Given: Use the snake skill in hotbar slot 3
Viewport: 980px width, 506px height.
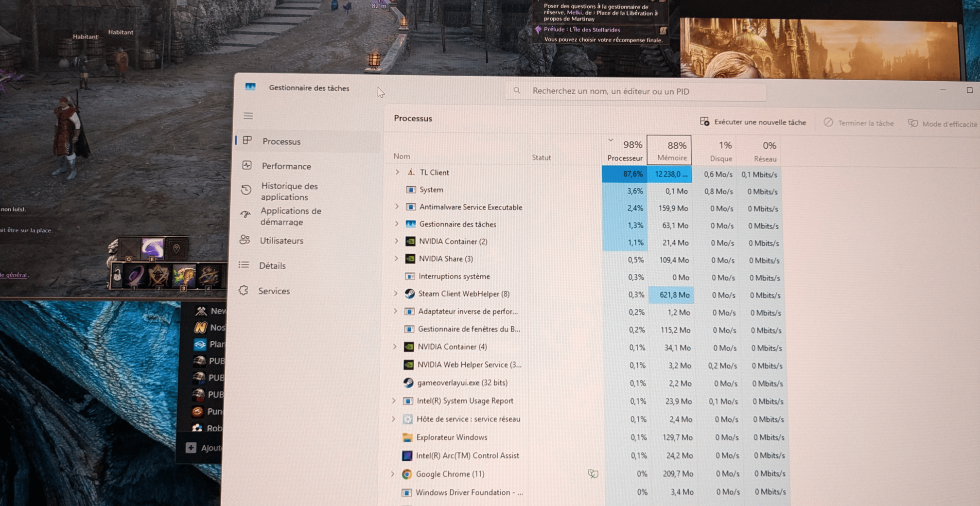Looking at the screenshot, I should tap(184, 276).
